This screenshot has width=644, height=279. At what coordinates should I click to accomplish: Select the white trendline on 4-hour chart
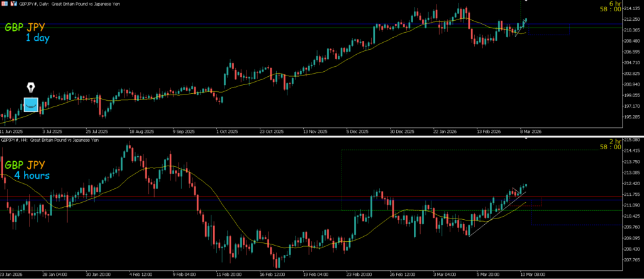point(498,214)
